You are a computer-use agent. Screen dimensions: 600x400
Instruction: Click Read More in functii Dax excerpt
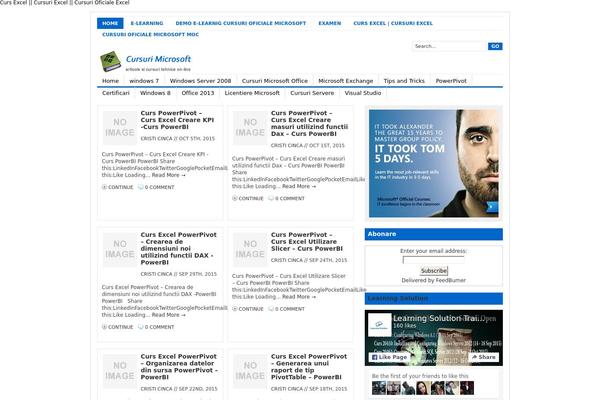tap(299, 186)
